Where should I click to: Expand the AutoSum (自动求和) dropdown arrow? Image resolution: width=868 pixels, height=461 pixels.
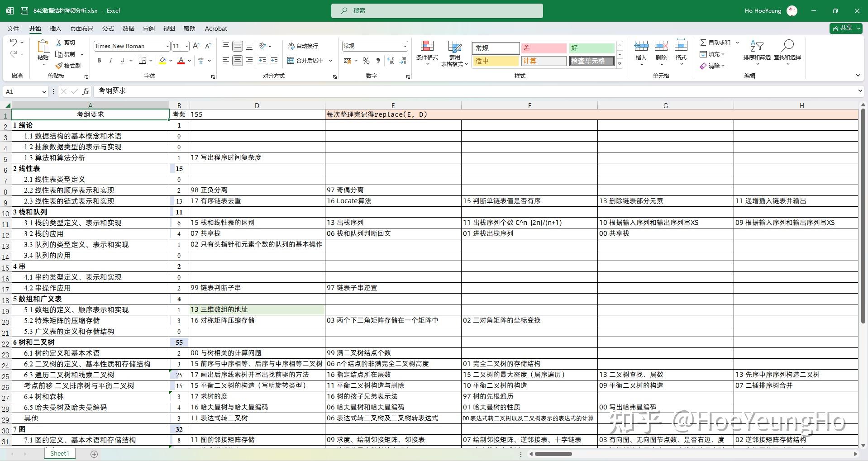coord(737,43)
